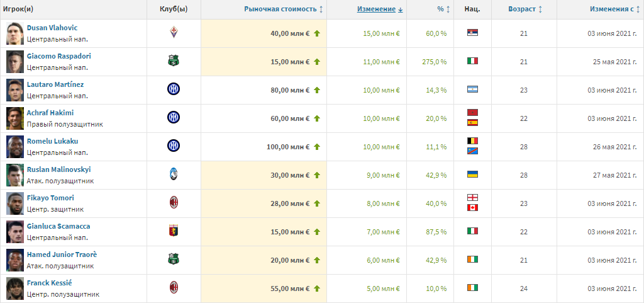Sort by Изменения с date column
644x303 pixels.
click(x=612, y=9)
